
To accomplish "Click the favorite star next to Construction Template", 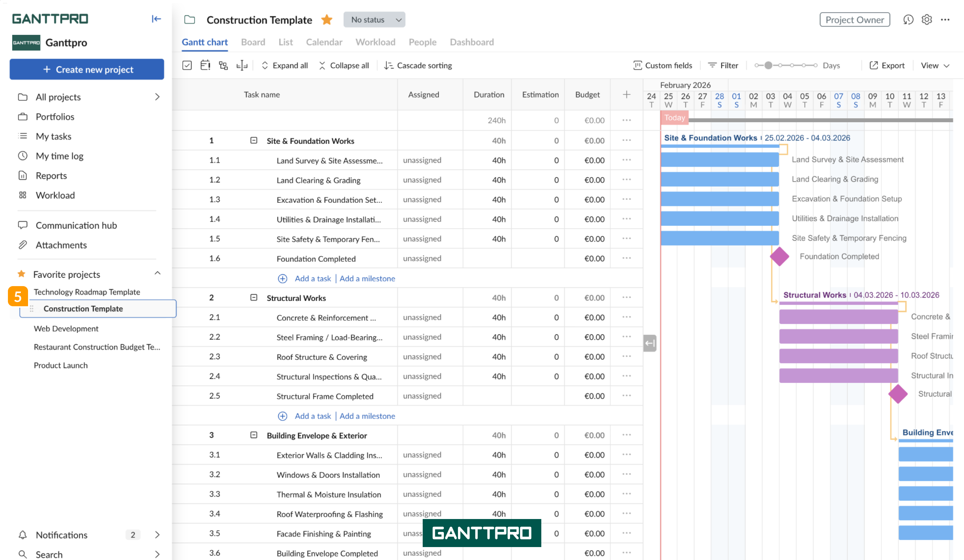I will tap(327, 19).
